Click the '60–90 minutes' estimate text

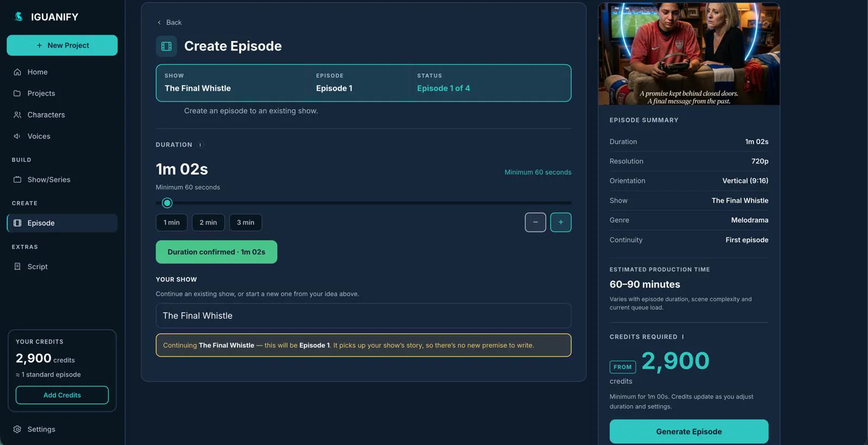[x=644, y=284]
